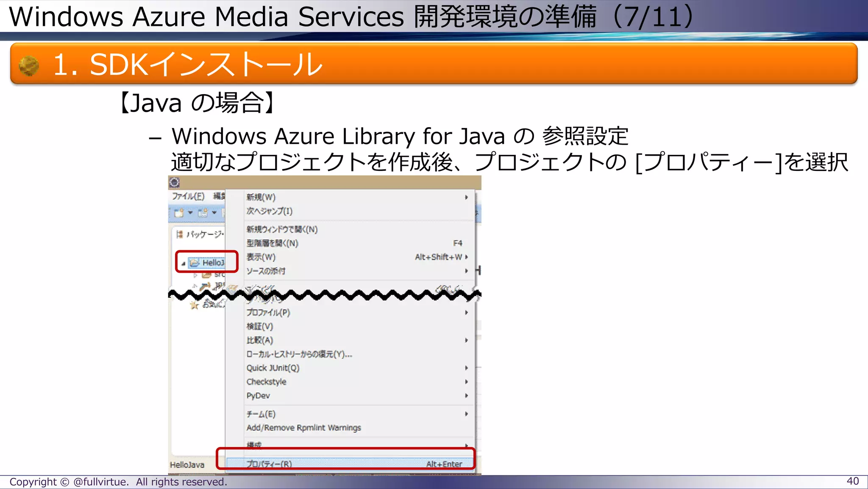
Task: Expand the 表示(W) submenu arrow
Action: [x=467, y=257]
